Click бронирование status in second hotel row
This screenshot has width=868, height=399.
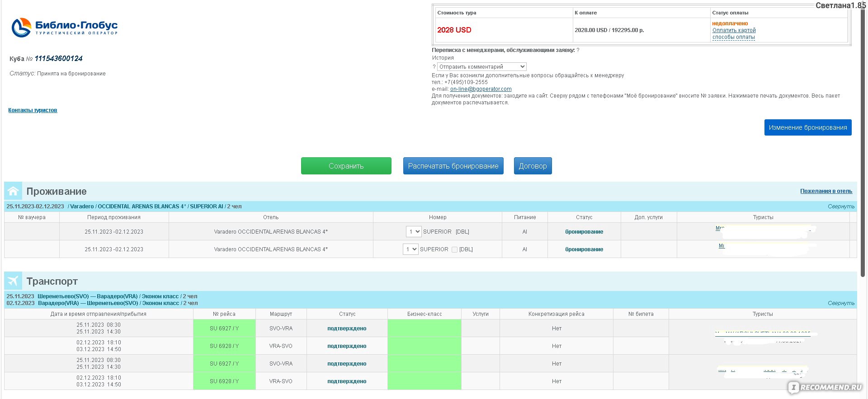coord(584,249)
